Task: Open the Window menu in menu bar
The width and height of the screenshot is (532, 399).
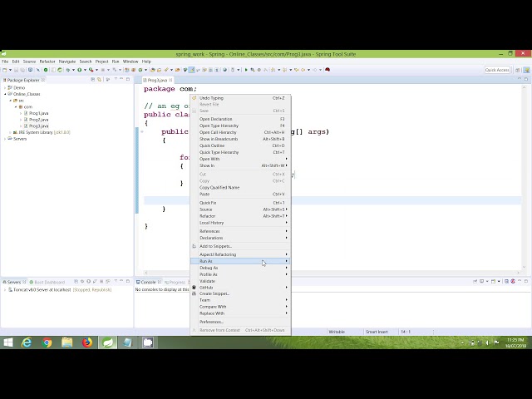Action: tap(131, 62)
